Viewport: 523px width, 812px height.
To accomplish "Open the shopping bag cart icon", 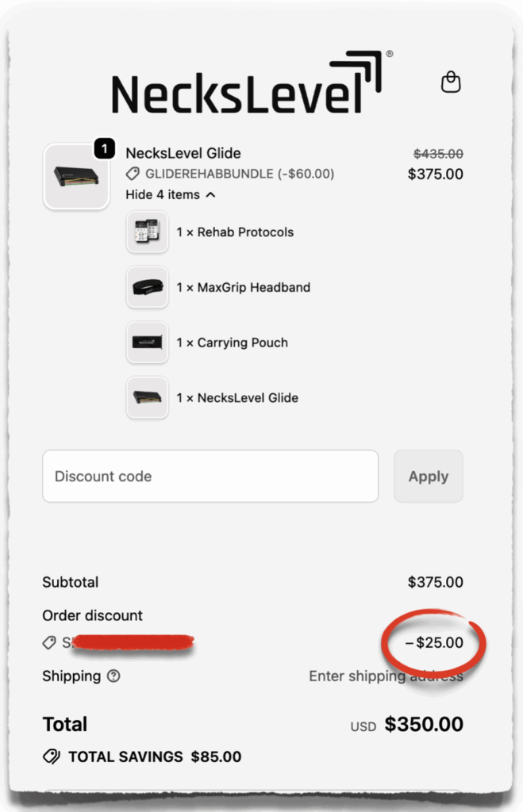I will pos(451,82).
